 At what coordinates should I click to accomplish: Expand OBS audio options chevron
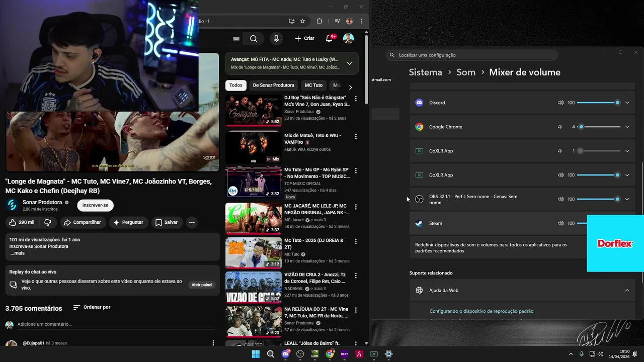coord(627,199)
